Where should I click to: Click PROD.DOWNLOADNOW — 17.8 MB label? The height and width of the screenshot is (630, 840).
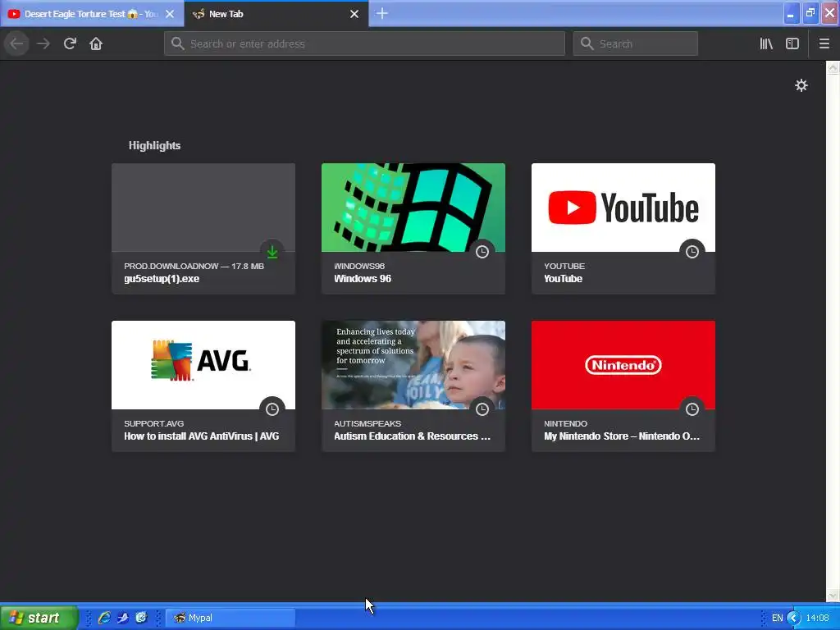[194, 266]
